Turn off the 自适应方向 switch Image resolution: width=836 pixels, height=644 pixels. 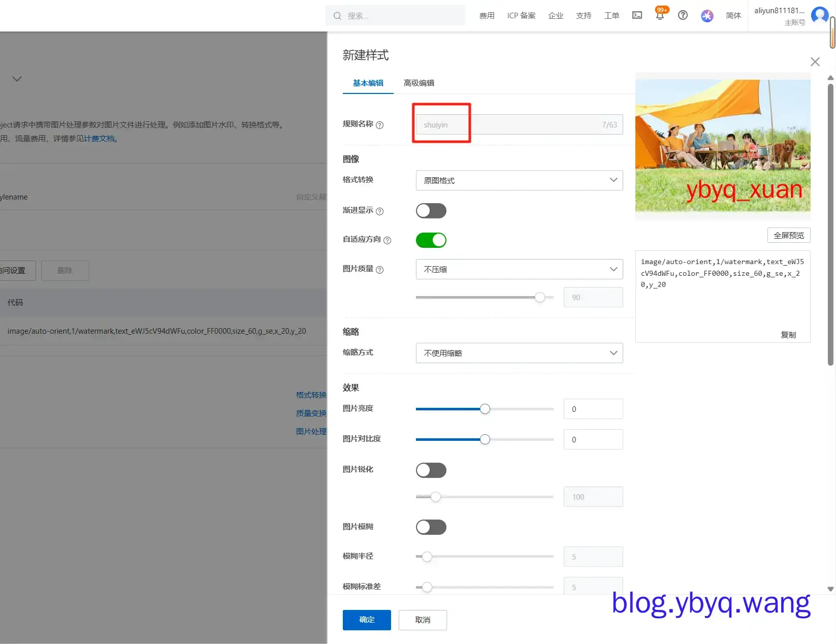[x=431, y=240]
